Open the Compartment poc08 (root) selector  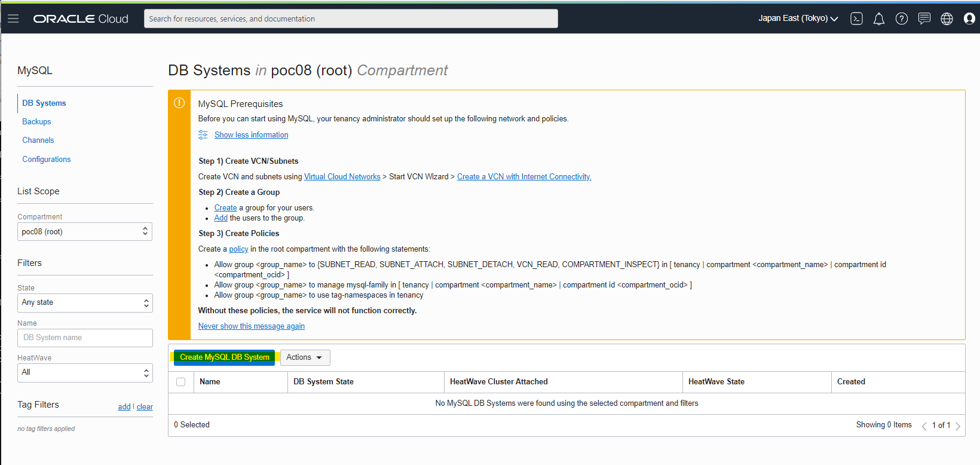[85, 231]
